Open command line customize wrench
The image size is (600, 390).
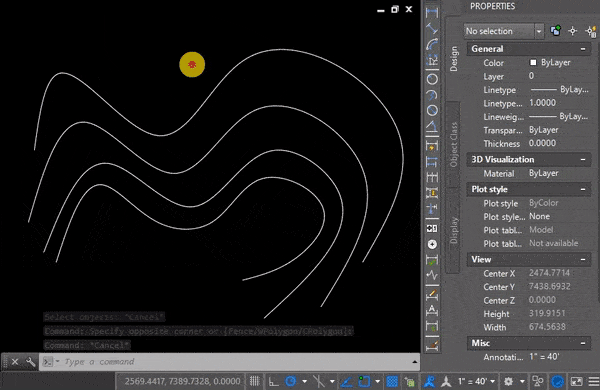[30, 362]
